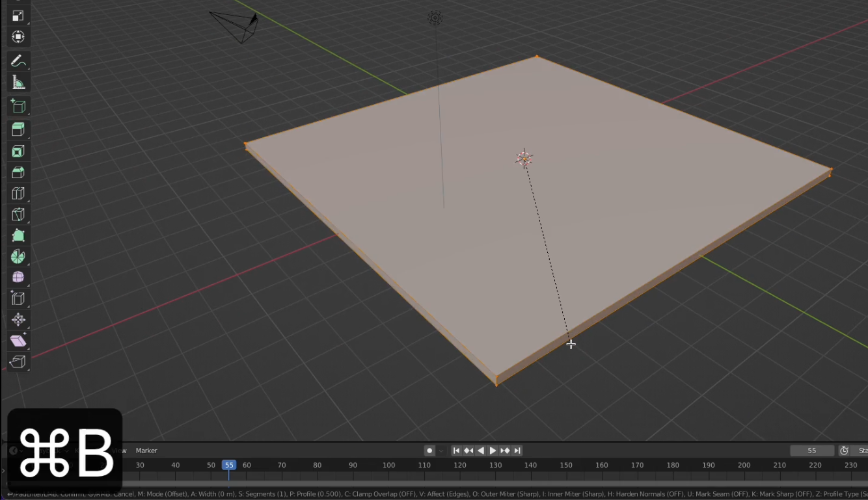Image resolution: width=868 pixels, height=500 pixels.
Task: Jump to the next keyframe
Action: click(x=505, y=451)
